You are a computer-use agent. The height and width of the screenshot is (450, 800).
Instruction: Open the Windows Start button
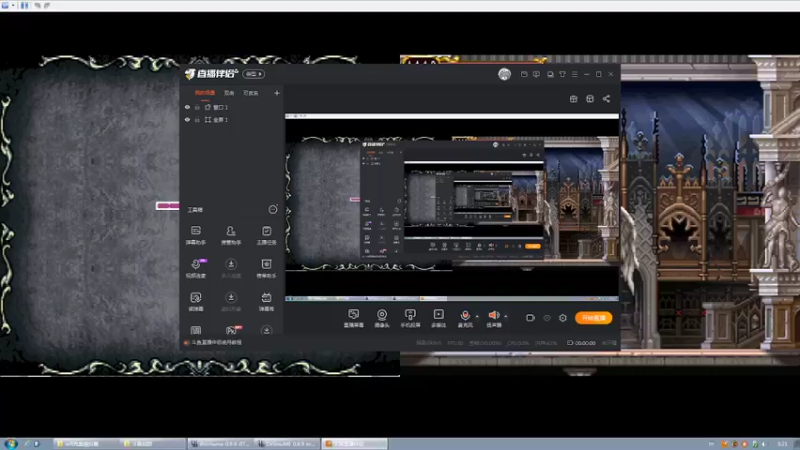pos(11,444)
